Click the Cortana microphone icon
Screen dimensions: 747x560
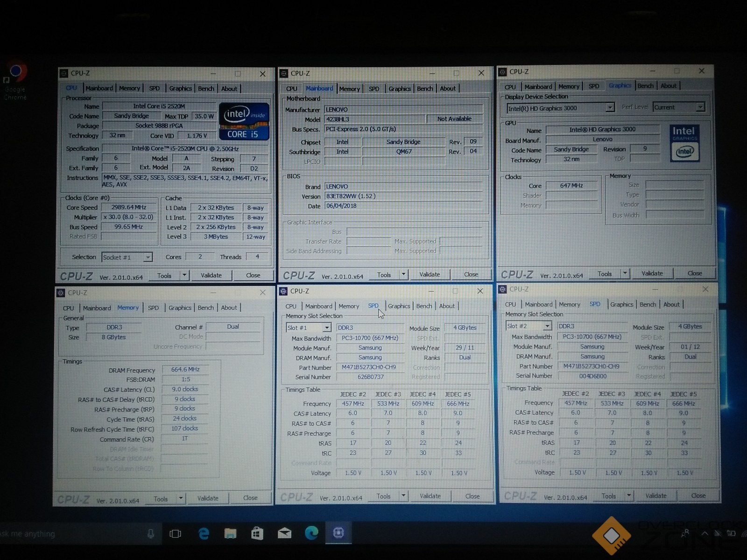click(151, 533)
